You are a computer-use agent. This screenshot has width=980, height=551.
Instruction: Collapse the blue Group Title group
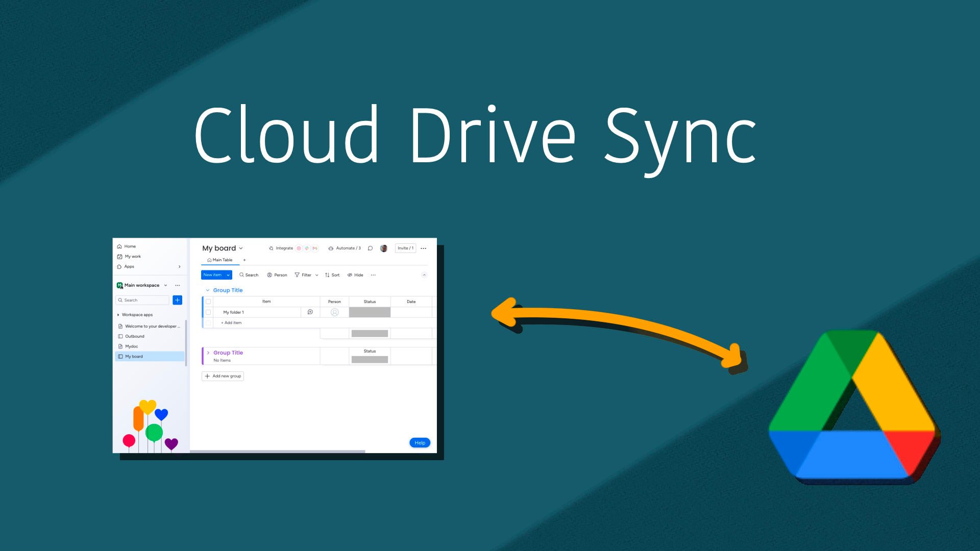tap(208, 290)
